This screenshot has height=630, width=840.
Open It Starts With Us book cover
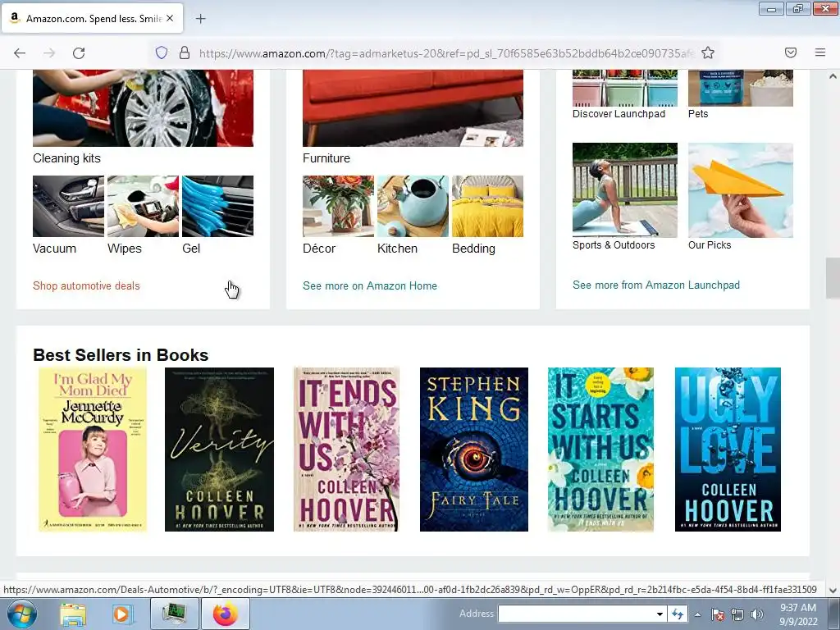[600, 450]
